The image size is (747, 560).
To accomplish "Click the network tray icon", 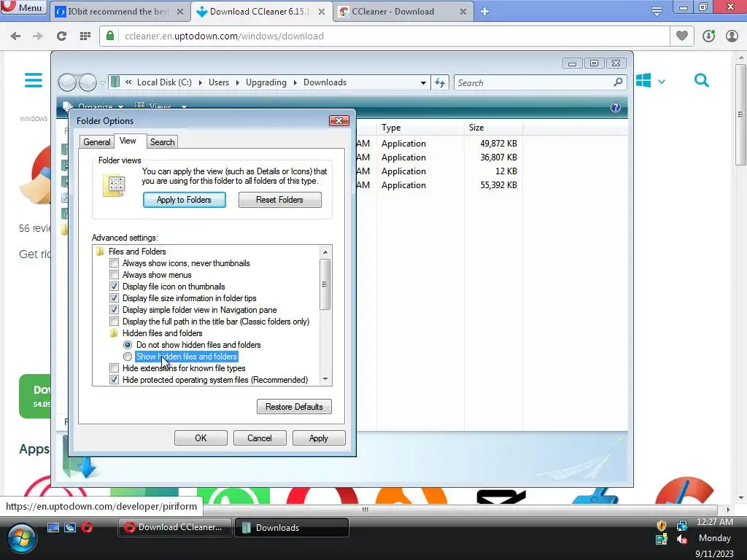I will [682, 525].
